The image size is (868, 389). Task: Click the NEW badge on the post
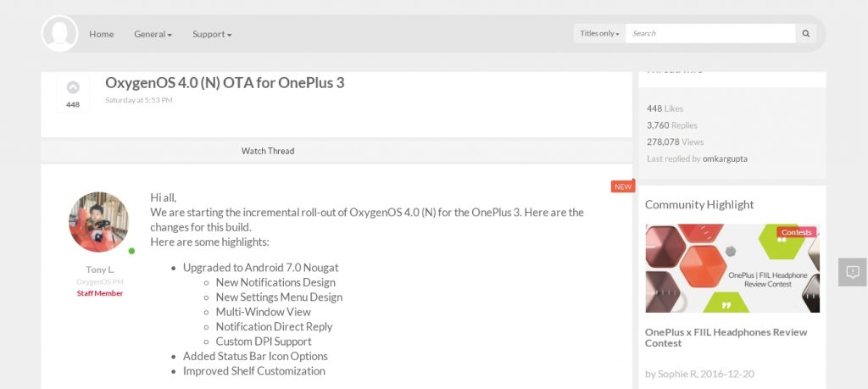pos(623,186)
